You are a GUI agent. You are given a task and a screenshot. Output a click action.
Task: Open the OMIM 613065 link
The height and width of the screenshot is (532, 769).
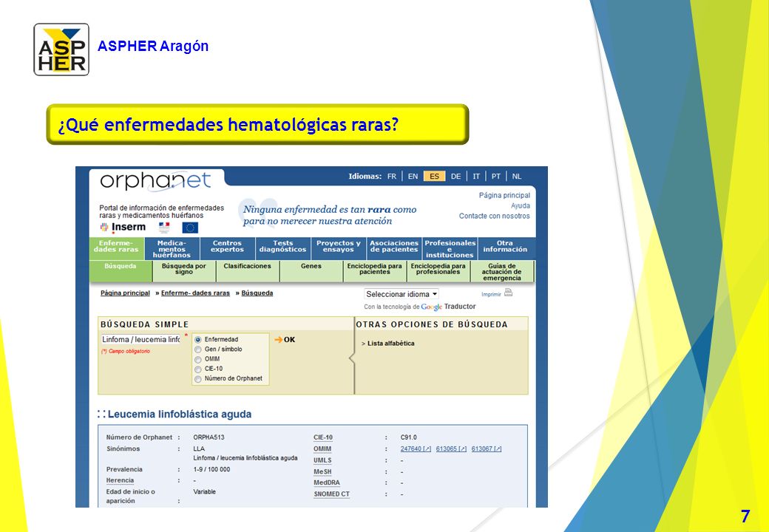pos(451,449)
